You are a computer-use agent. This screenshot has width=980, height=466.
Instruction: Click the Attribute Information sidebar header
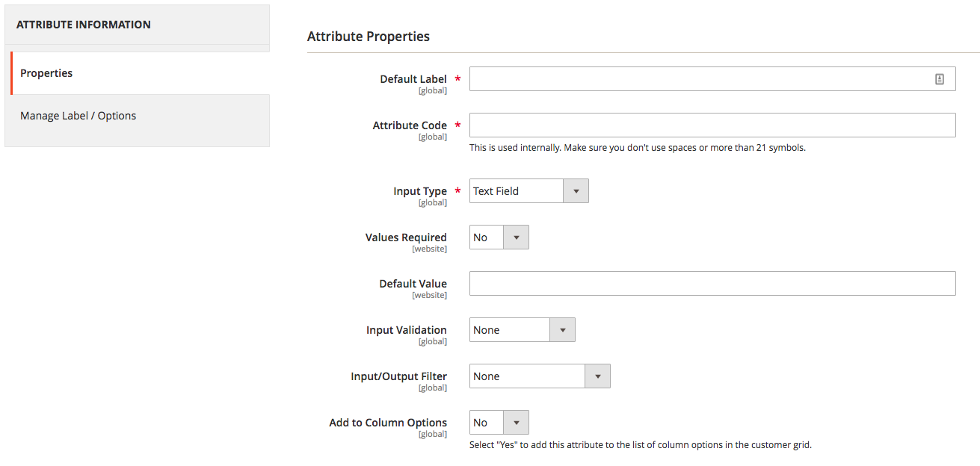[x=84, y=25]
